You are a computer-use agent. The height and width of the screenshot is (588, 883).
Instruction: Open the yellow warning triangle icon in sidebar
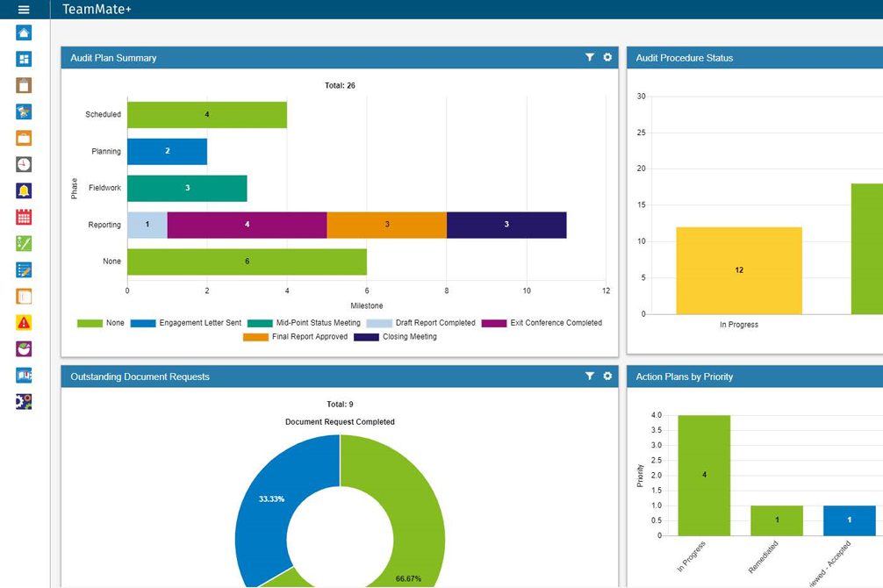click(x=24, y=322)
